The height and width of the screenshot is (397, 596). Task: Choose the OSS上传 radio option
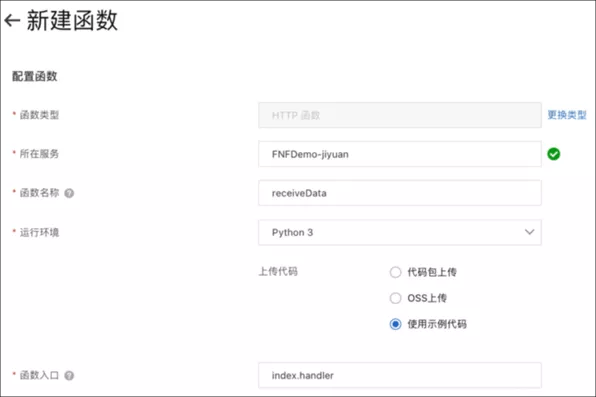click(x=395, y=298)
